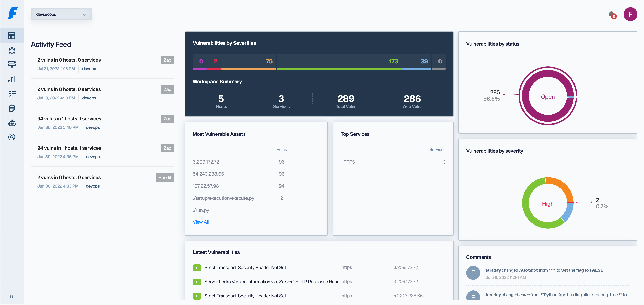Open reports using the clipboard icon
Viewport: 644px width, 305px height.
click(12, 108)
